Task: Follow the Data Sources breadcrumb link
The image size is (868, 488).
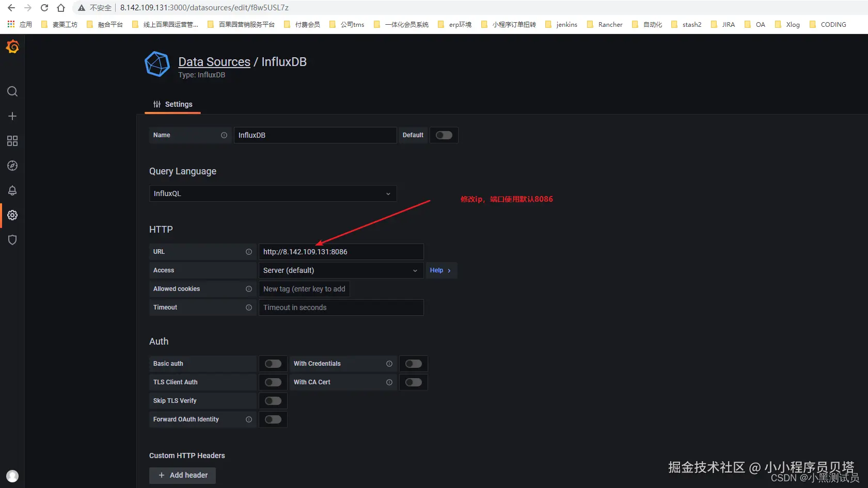Action: [x=214, y=62]
